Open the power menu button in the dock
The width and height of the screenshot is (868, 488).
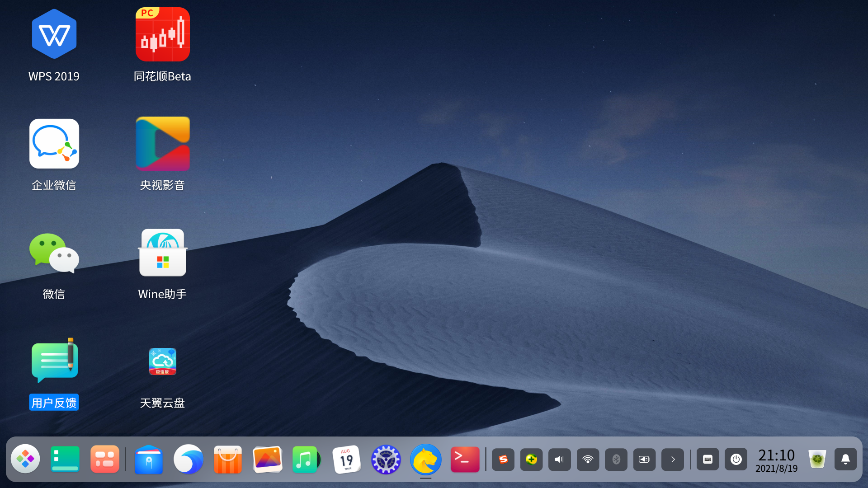coord(736,460)
